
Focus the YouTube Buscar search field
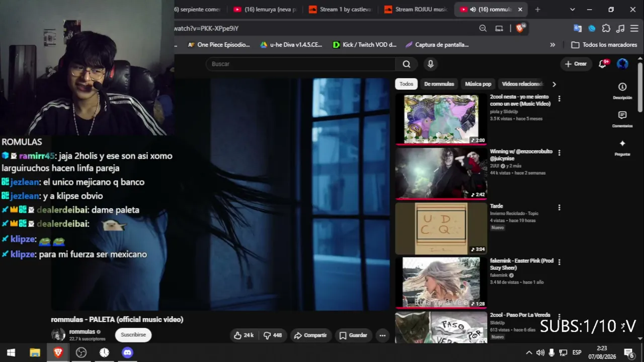[300, 64]
